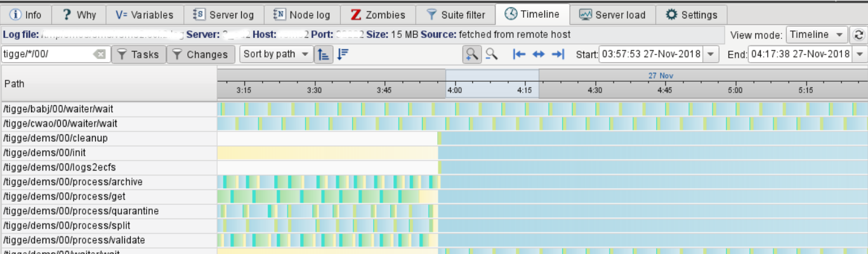Image resolution: width=868 pixels, height=254 pixels.
Task: Click the zoom in magnifier icon
Action: 471,54
